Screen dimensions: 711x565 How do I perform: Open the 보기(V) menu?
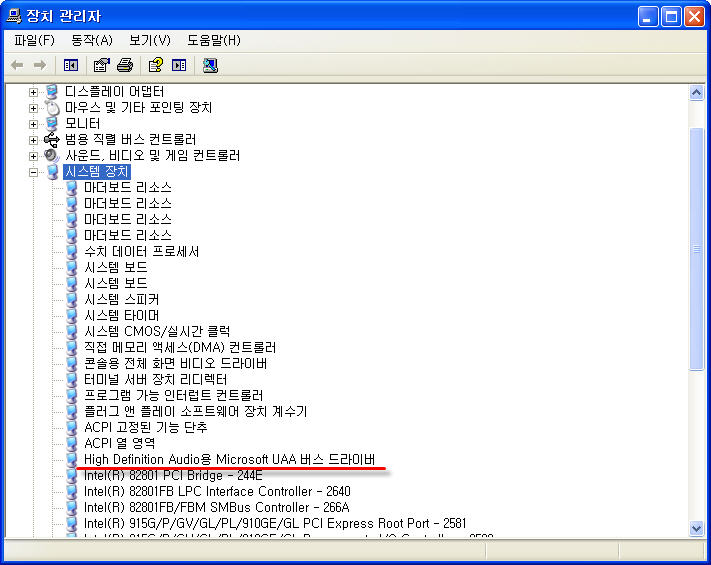[x=150, y=40]
